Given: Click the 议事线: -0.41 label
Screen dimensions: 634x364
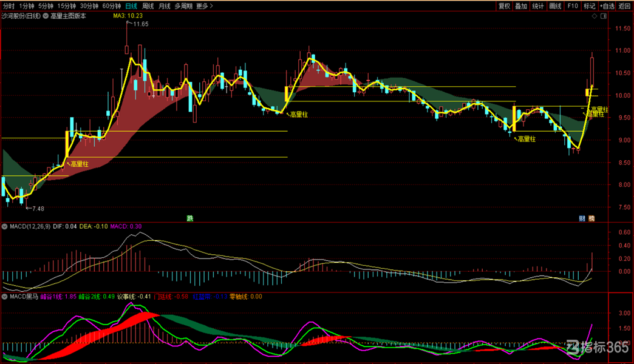Looking at the screenshot, I should (x=134, y=297).
